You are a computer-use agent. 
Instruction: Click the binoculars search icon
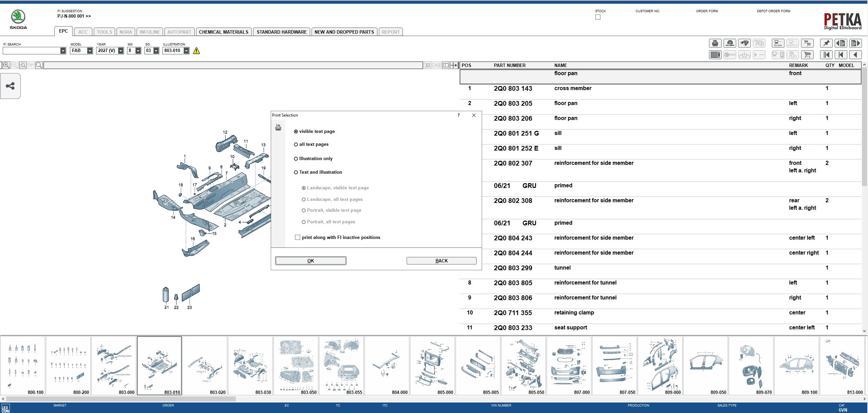pos(744,43)
